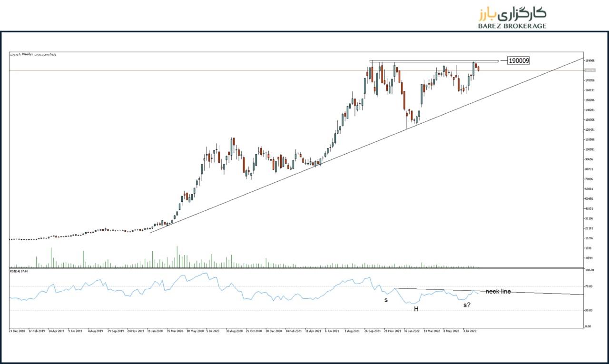This screenshot has height=364, width=609.
Task: Click the RSI 100.00 scale label
Action: pos(589,270)
